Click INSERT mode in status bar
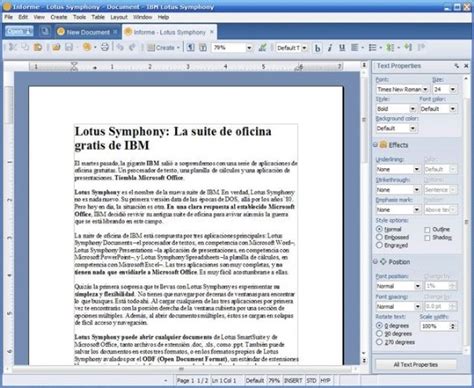This screenshot has height=388, width=474. coord(293,380)
